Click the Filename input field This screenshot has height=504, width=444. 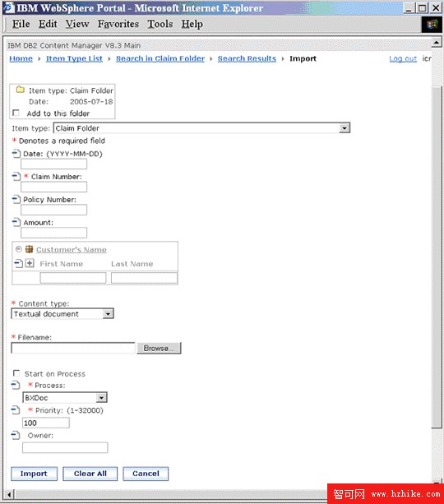73,348
